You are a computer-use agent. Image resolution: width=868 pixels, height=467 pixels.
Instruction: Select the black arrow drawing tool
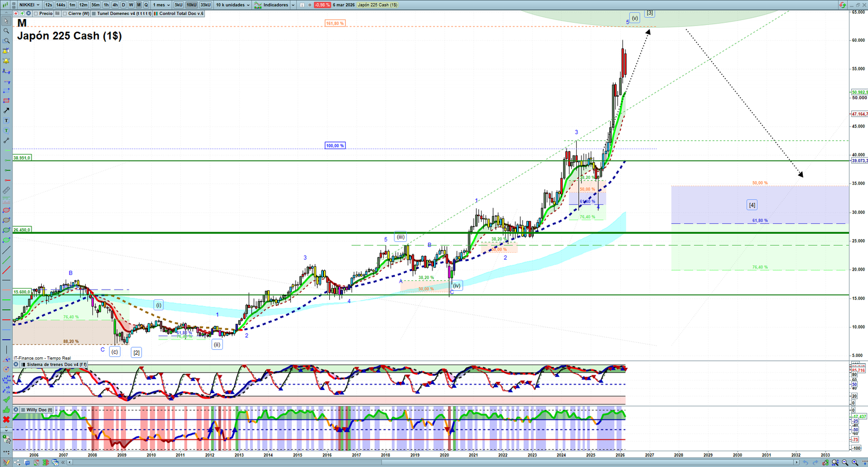click(7, 111)
